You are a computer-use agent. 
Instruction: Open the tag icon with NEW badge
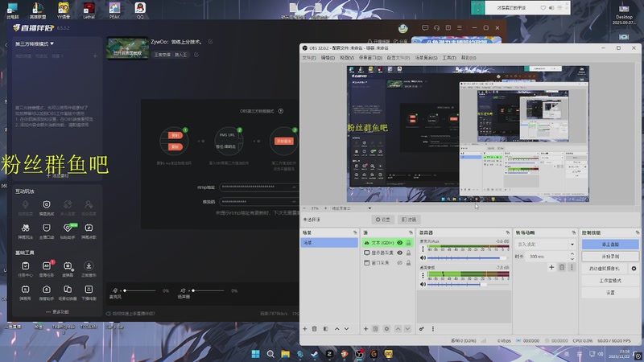pyautogui.click(x=68, y=231)
